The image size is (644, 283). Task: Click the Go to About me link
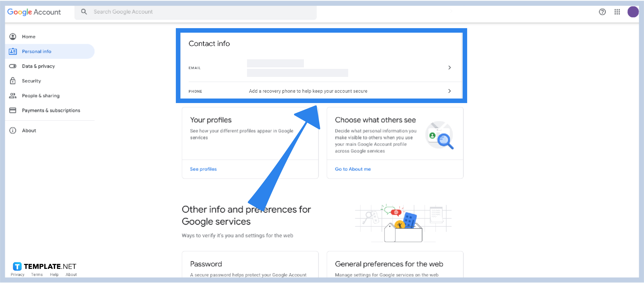[x=353, y=169]
